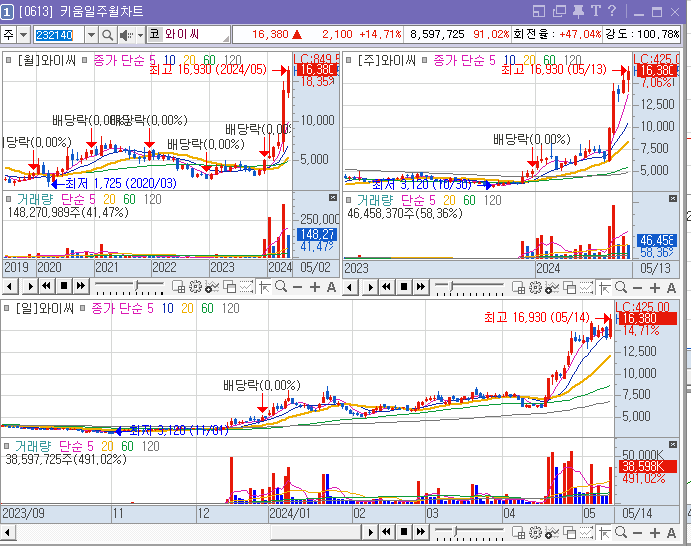Pin the window with the title bar pushpin icon

[x=578, y=11]
